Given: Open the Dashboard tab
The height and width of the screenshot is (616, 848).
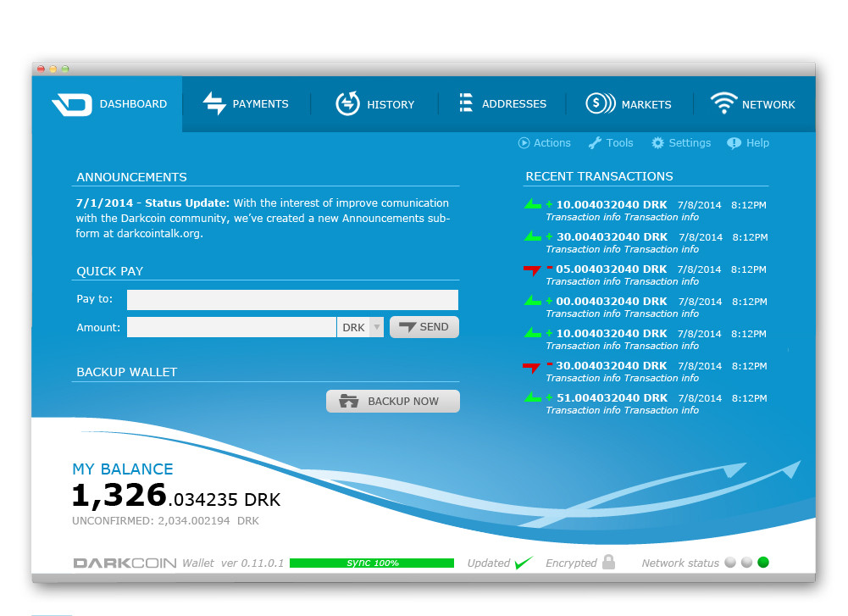Looking at the screenshot, I should pos(107,104).
